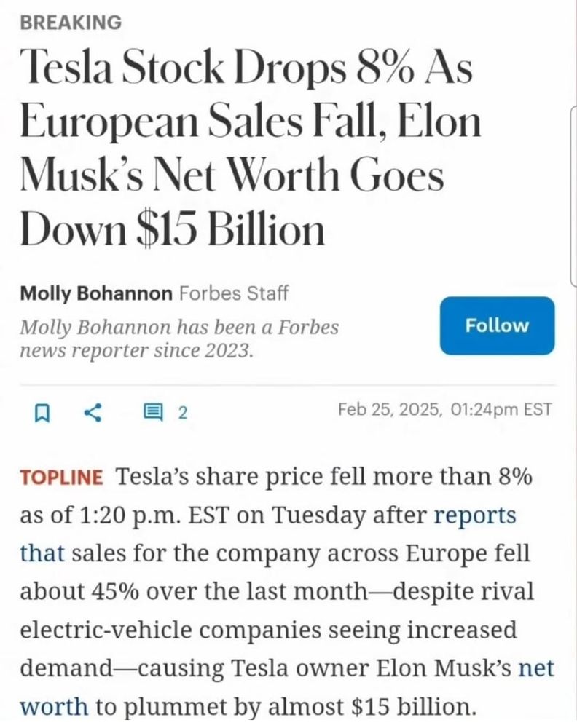Click the Feb 25, 2025 timestamp
This screenshot has width=577, height=728.
[445, 409]
